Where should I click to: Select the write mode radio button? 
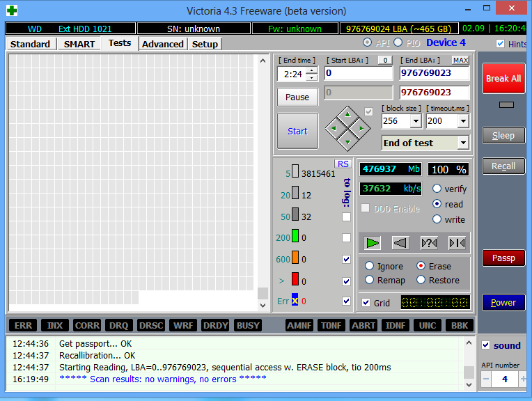(x=437, y=219)
